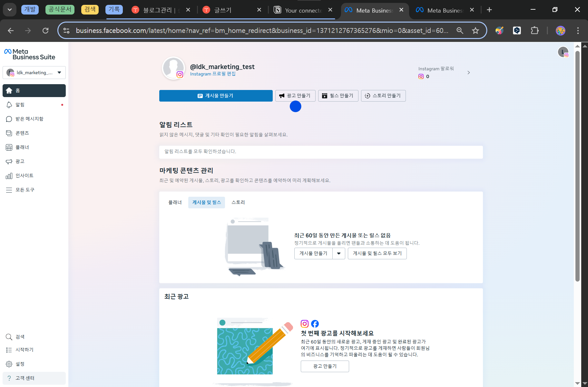Click Instagram 프로필 편집 link
The width and height of the screenshot is (588, 387).
pos(213,74)
